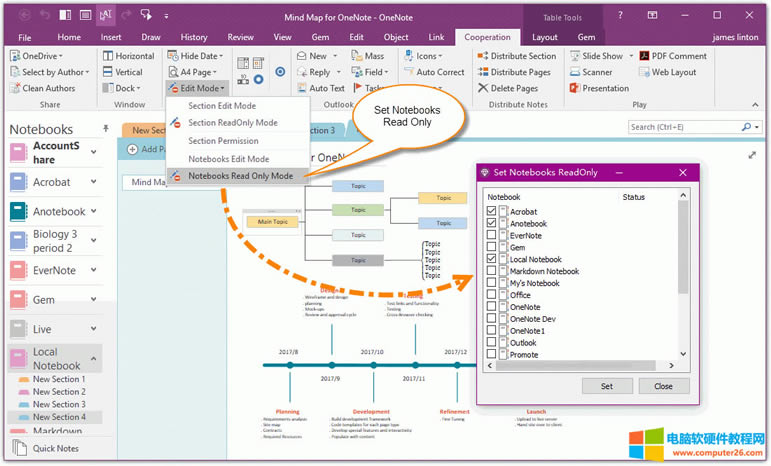Launch Presentation mode
The image size is (771, 466).
[599, 88]
